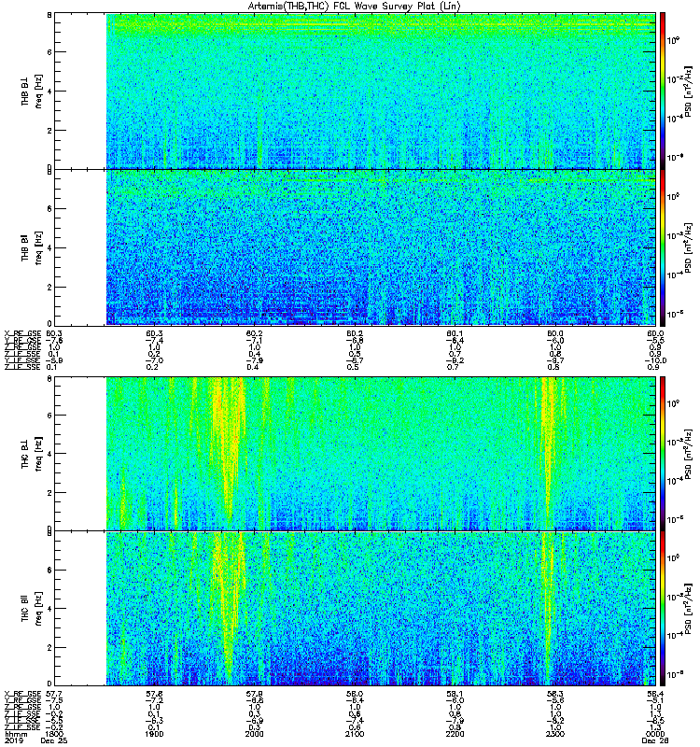
Task: Click the '2' frequency tick of THB B∥ panel
Action: [x=49, y=287]
